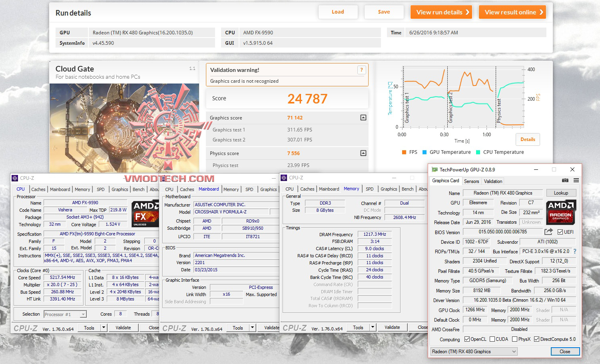Viewport: 600px width, 364px height.
Task: Click NB Frequency 2608.4 MHz value
Action: 405,217
